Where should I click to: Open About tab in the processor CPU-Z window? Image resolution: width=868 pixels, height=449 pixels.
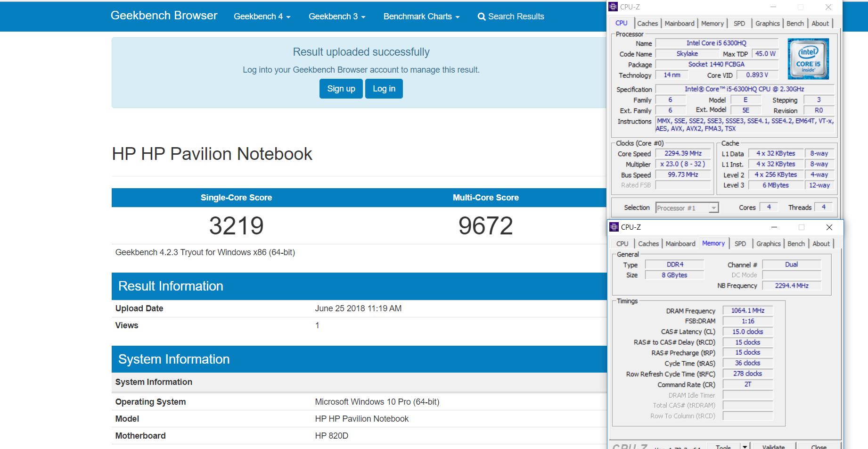(820, 24)
